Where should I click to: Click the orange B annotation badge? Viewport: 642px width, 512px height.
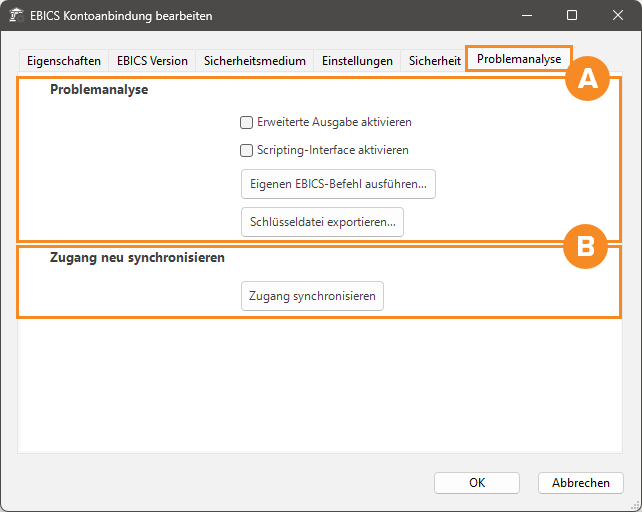[587, 246]
